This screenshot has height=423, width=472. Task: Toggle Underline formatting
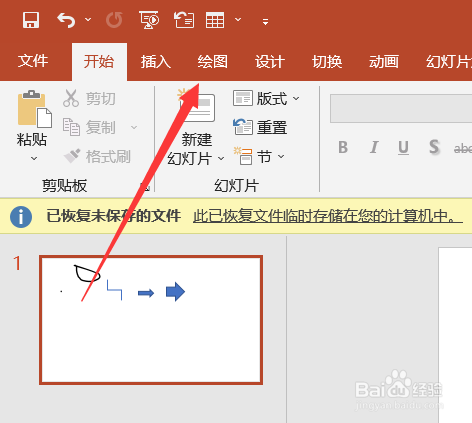[403, 147]
